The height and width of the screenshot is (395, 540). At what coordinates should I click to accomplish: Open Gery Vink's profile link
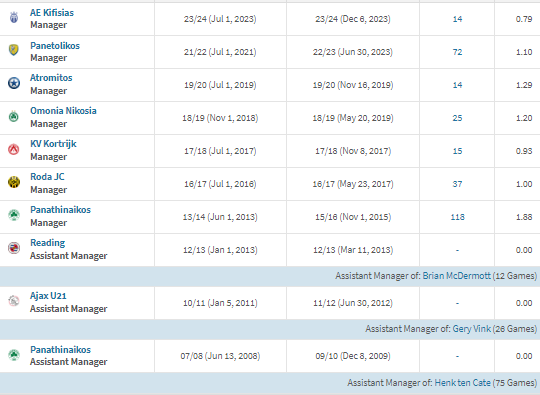click(x=471, y=329)
